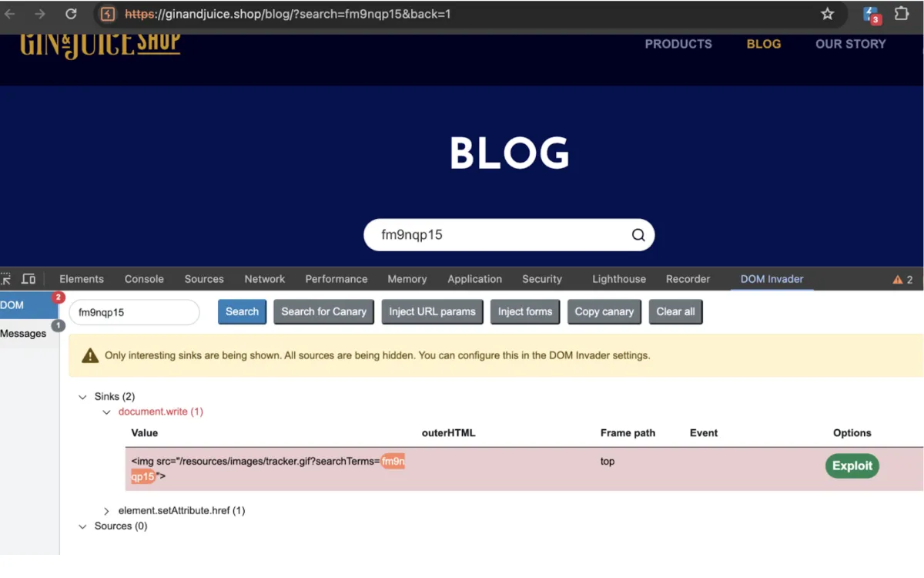Reload the page with the refresh icon

(x=70, y=13)
